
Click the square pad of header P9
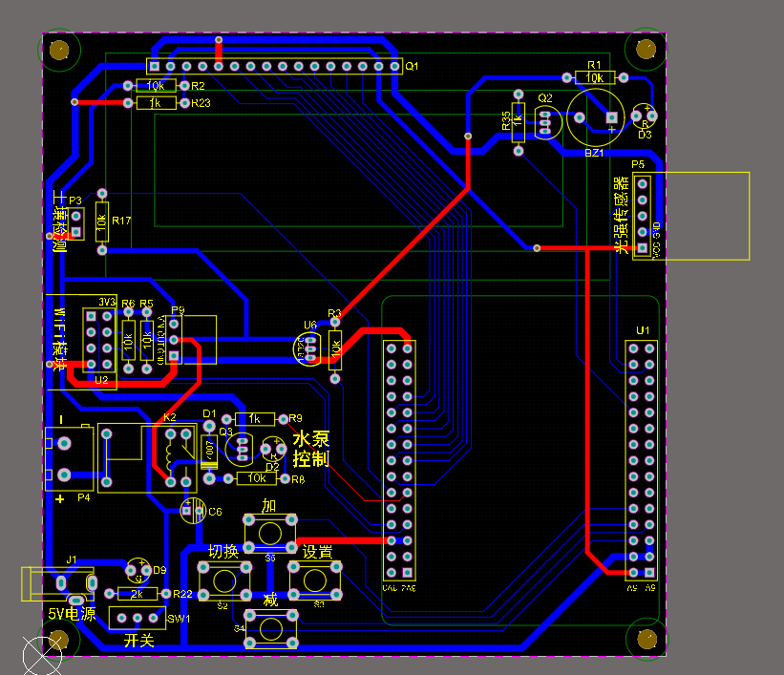174,355
